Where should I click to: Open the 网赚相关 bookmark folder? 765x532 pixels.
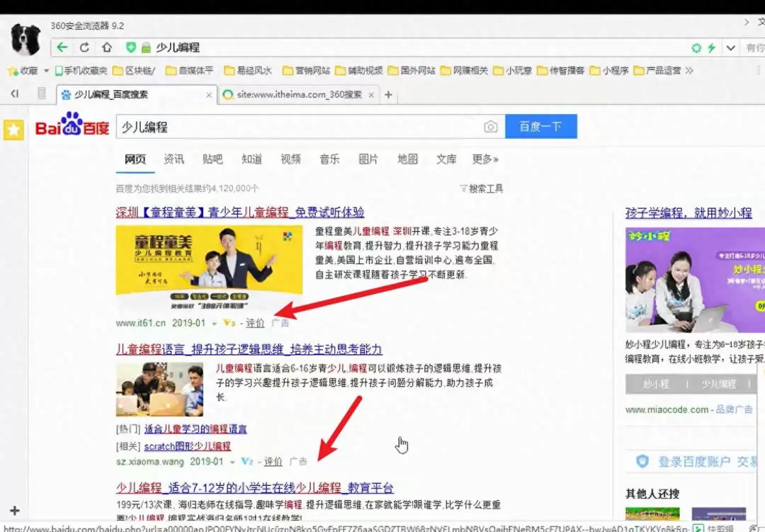coord(465,71)
